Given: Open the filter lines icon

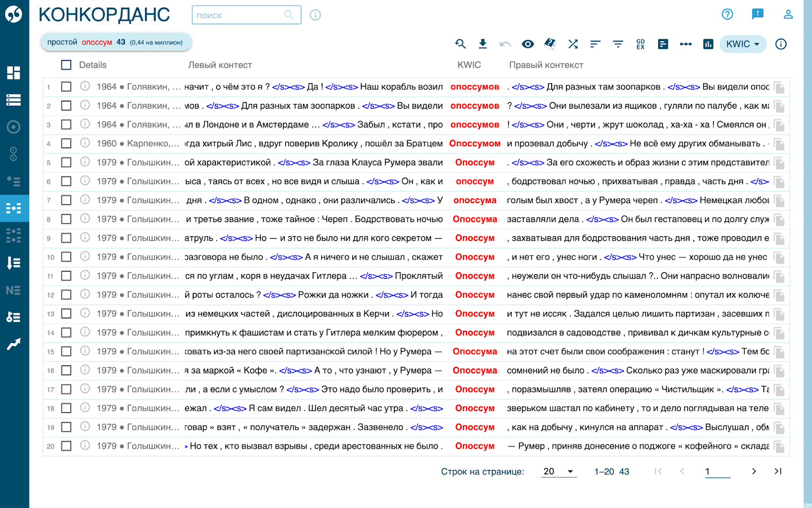Looking at the screenshot, I should pos(618,44).
